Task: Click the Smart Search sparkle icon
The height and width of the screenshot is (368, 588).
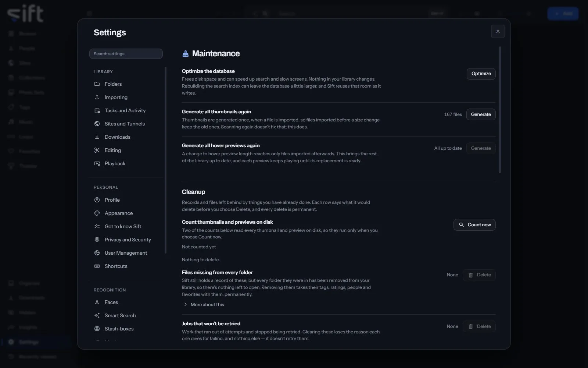Action: click(x=97, y=315)
